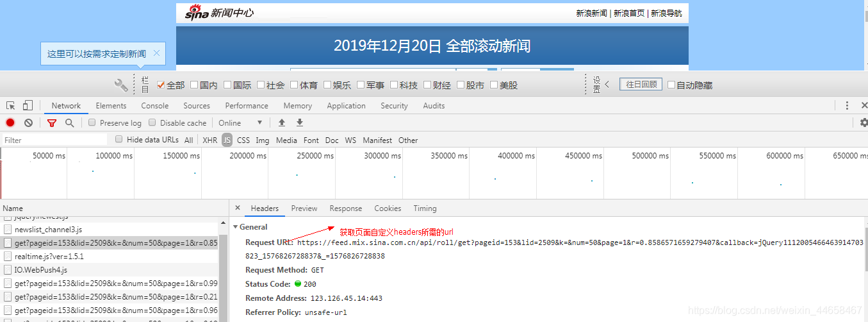The width and height of the screenshot is (868, 322).
Task: Check the 国际 category checkbox
Action: 227,85
